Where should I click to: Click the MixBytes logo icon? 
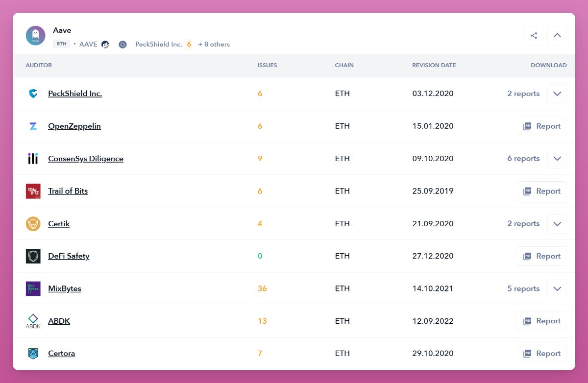(33, 288)
